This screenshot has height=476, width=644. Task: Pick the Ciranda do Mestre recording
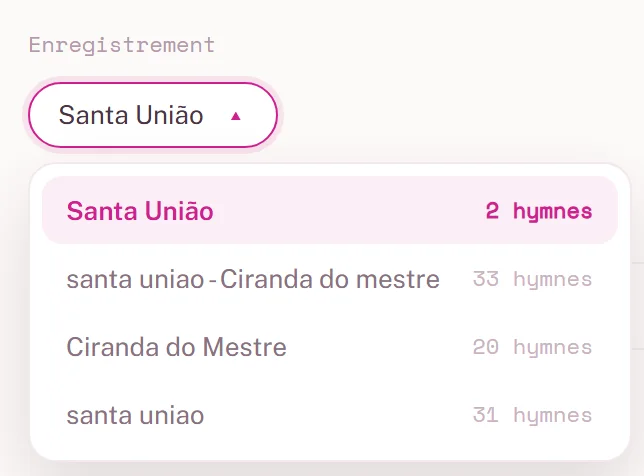[330, 347]
